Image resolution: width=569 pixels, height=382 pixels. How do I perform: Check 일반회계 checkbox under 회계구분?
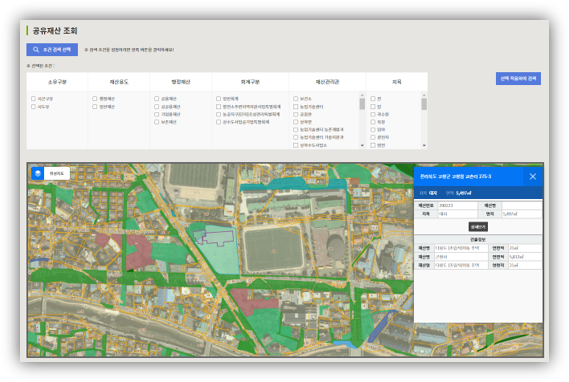(218, 99)
